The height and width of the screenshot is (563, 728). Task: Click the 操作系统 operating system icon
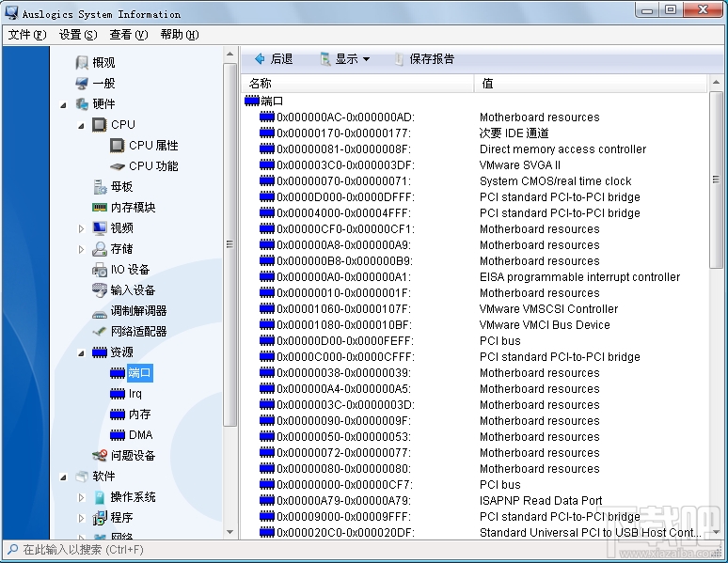pyautogui.click(x=100, y=497)
